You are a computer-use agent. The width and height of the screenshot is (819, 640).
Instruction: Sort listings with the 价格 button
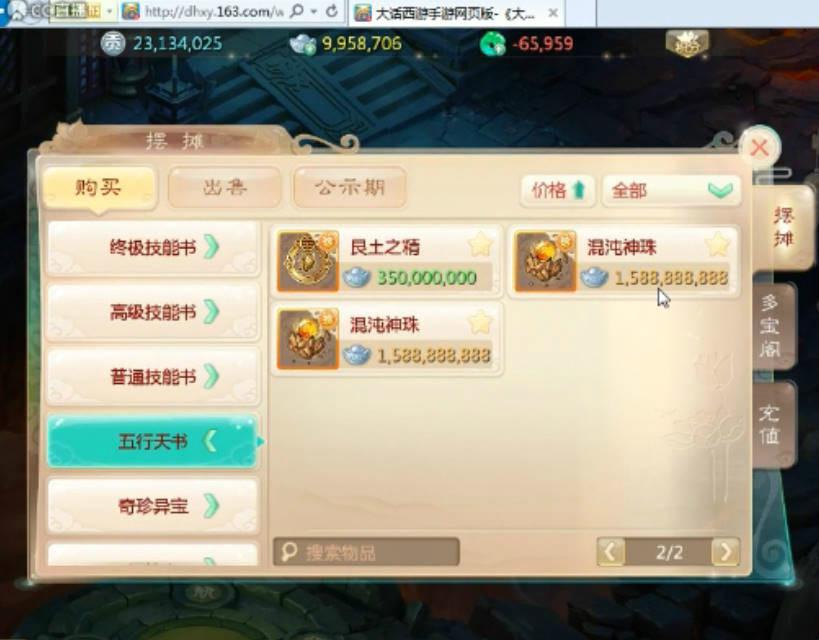557,190
